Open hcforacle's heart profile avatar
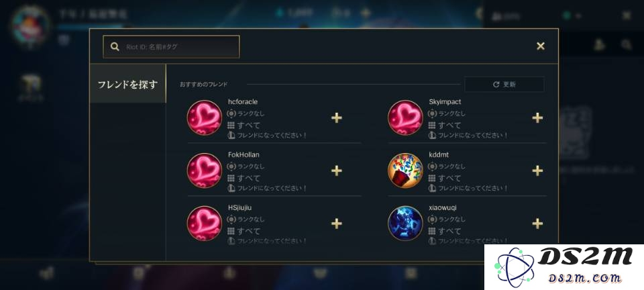This screenshot has height=290, width=644. click(205, 118)
